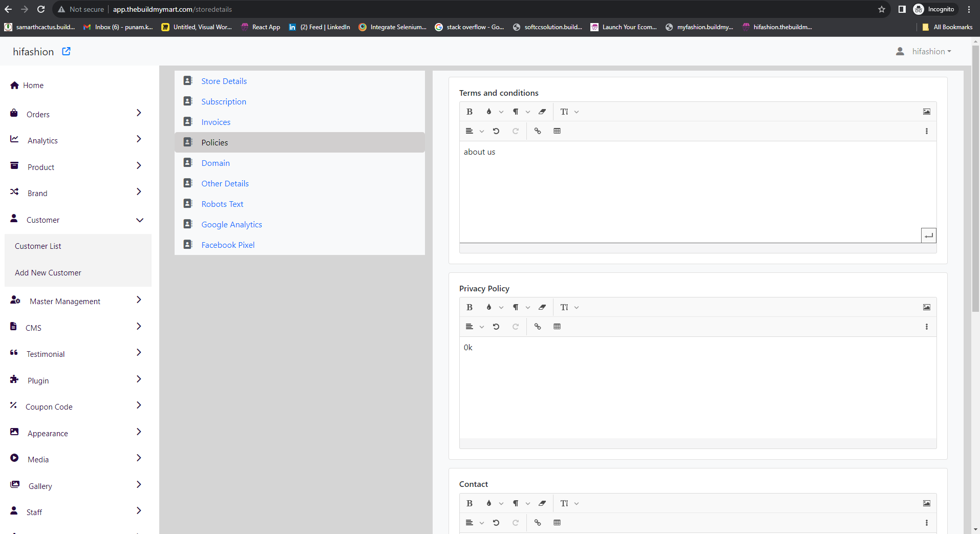Insert link in Terms and conditions editor
980x534 pixels.
pos(538,131)
